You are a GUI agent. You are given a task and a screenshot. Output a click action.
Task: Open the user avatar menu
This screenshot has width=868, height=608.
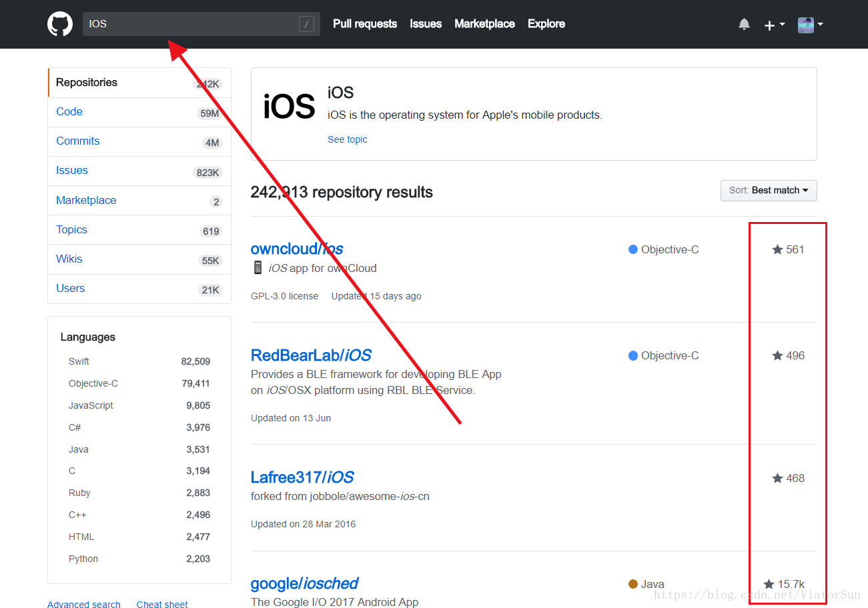(810, 25)
